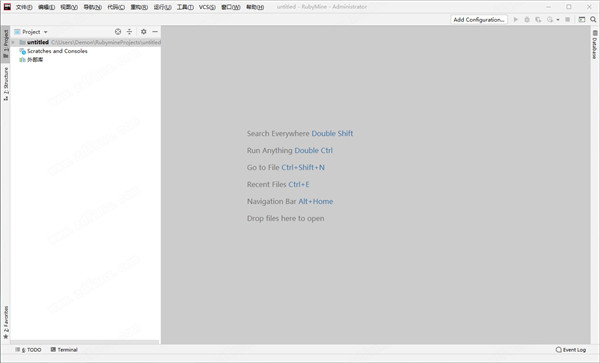
Task: Open the 视图(V) menu
Action: click(69, 7)
